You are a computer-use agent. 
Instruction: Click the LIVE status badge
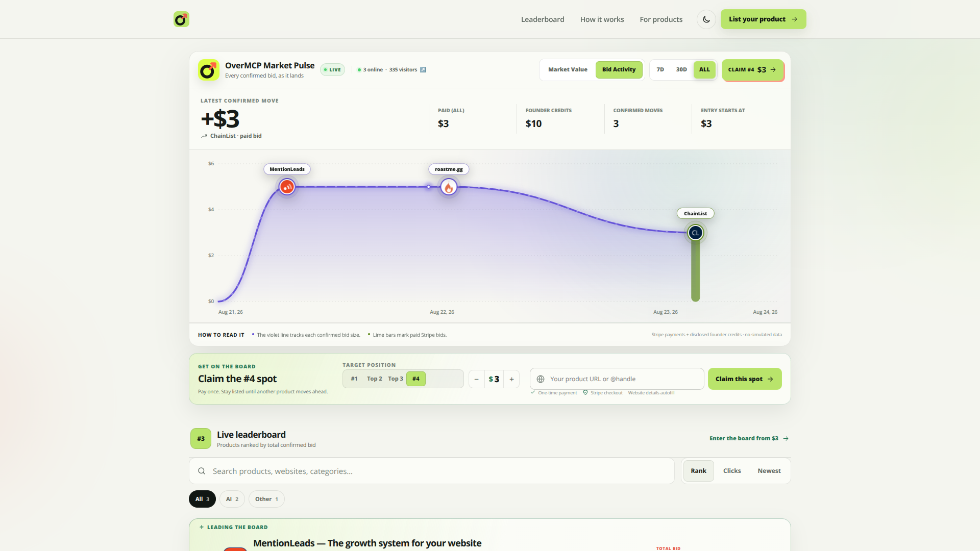click(333, 70)
